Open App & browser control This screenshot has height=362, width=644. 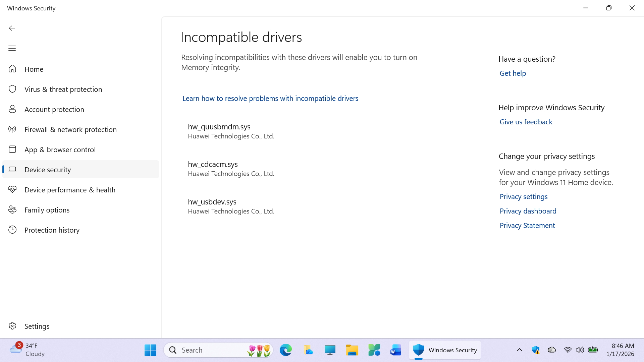point(60,149)
